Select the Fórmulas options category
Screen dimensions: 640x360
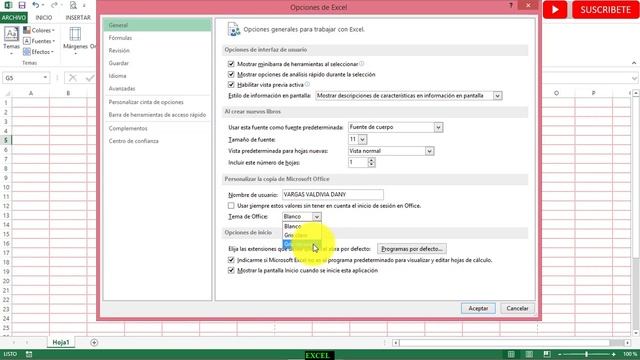click(157, 38)
